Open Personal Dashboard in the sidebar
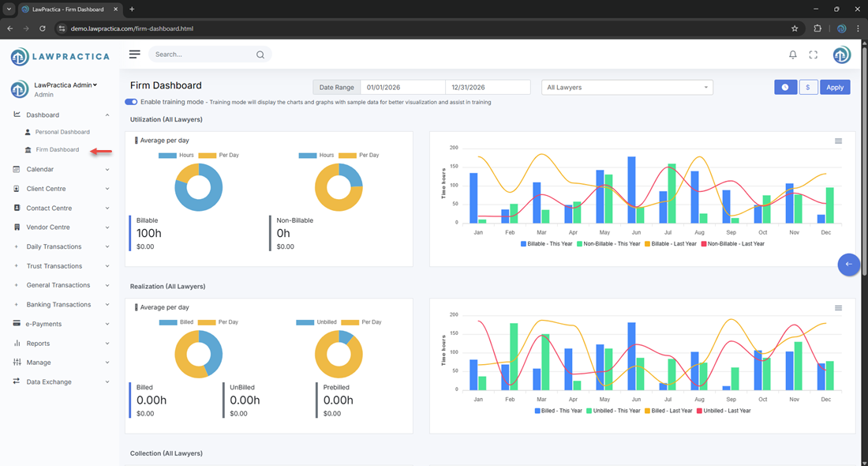The height and width of the screenshot is (466, 868). [x=62, y=132]
